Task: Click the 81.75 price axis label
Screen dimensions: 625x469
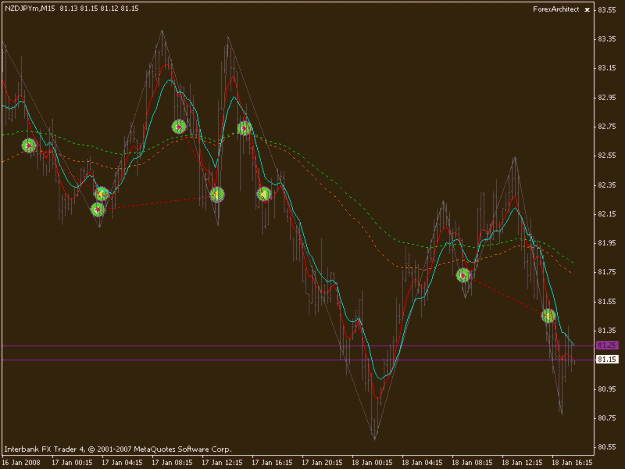Action: click(607, 272)
